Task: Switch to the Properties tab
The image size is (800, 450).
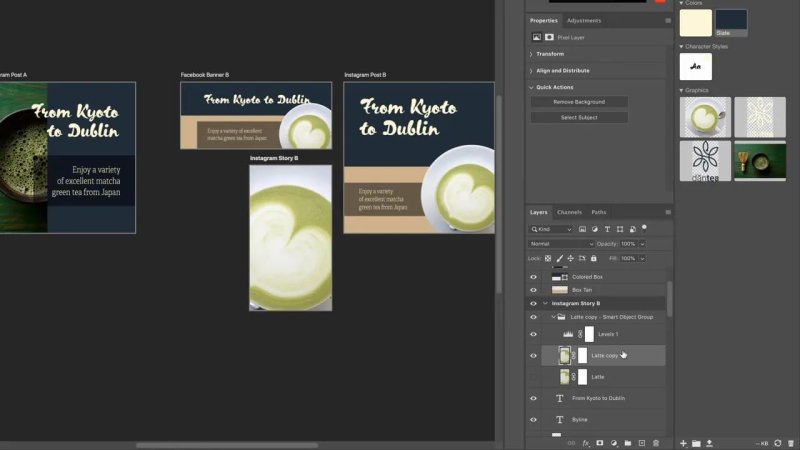Action: [543, 21]
